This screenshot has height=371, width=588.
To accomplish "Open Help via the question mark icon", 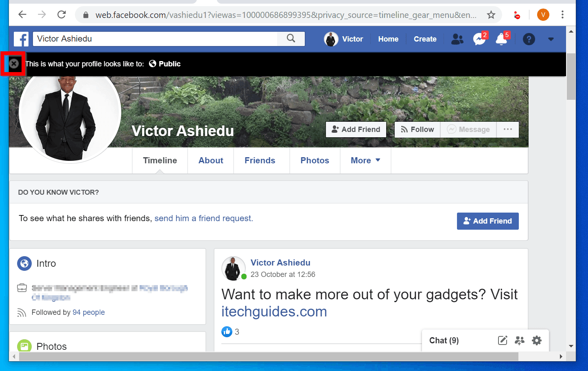I will 529,39.
